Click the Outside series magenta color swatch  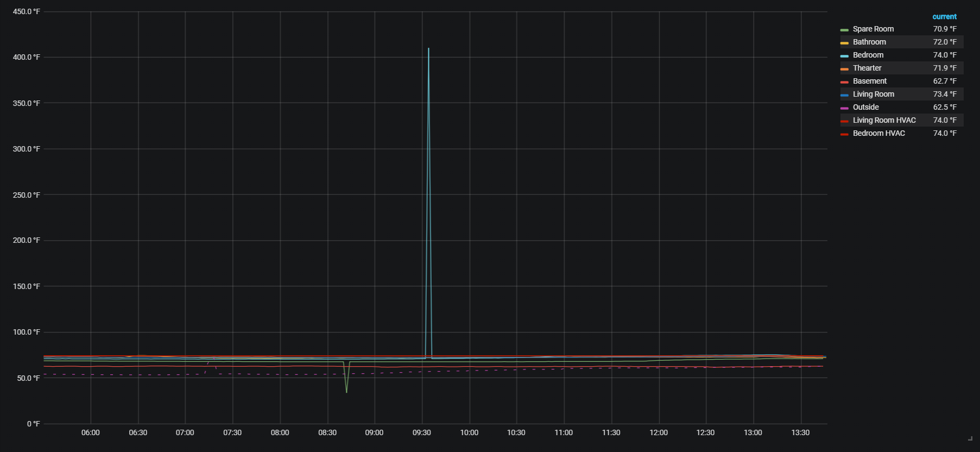point(844,108)
